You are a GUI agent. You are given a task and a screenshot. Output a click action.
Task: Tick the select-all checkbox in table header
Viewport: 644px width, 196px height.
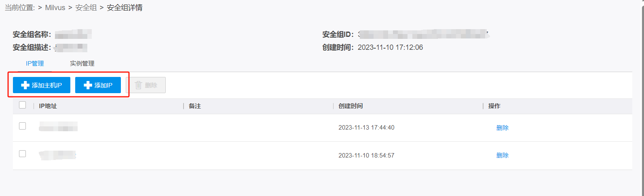point(23,105)
